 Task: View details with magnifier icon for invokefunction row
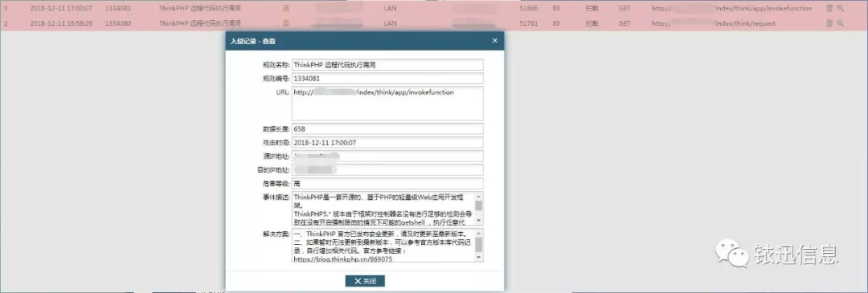pos(841,8)
